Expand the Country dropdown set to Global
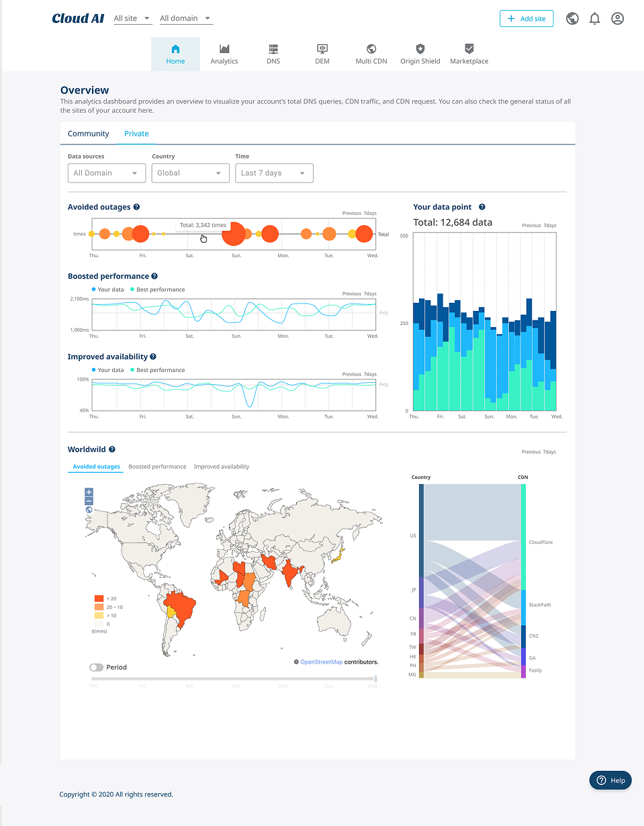Image resolution: width=644 pixels, height=826 pixels. pyautogui.click(x=190, y=173)
